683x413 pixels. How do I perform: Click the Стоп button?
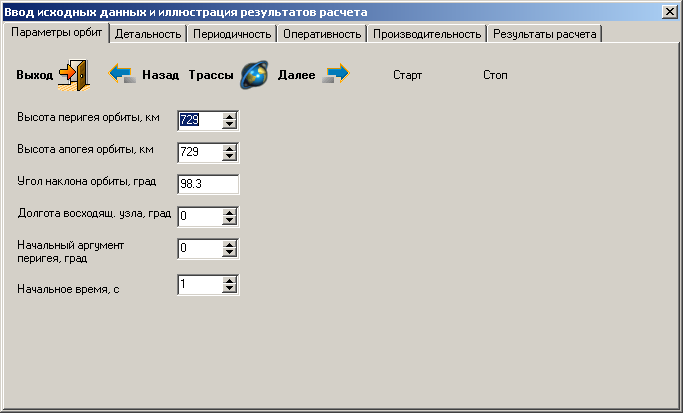pyautogui.click(x=495, y=75)
